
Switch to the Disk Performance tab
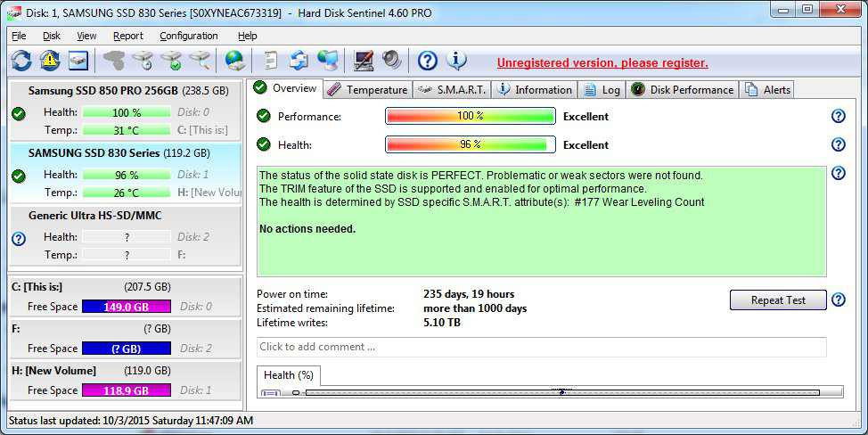(683, 90)
